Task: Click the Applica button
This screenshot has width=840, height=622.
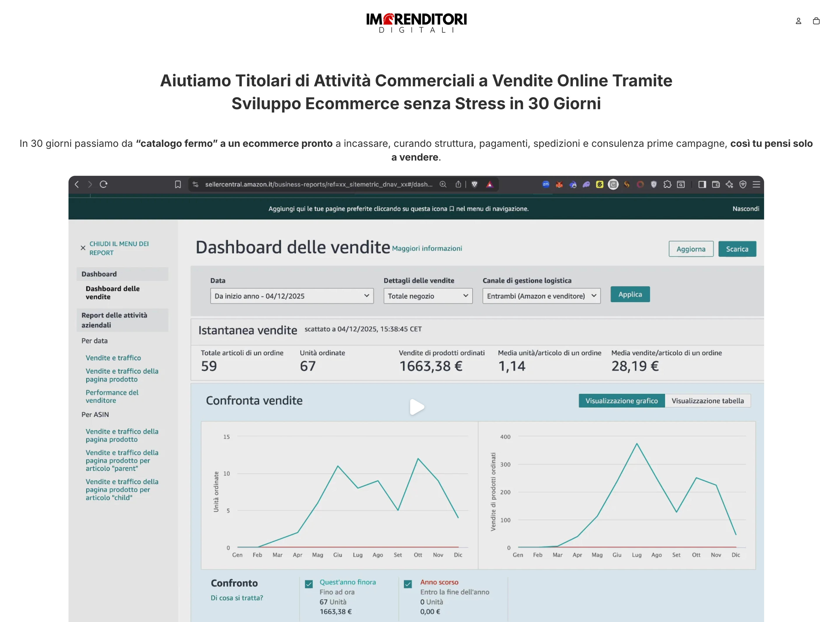Action: (630, 294)
